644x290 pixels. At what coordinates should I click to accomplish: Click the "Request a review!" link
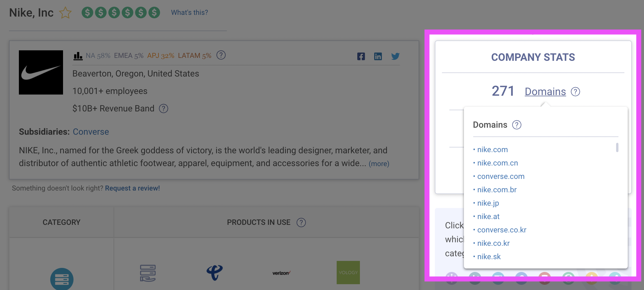(132, 188)
